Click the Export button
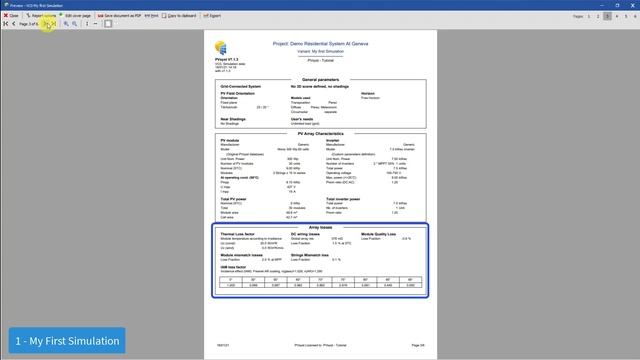 click(x=212, y=16)
